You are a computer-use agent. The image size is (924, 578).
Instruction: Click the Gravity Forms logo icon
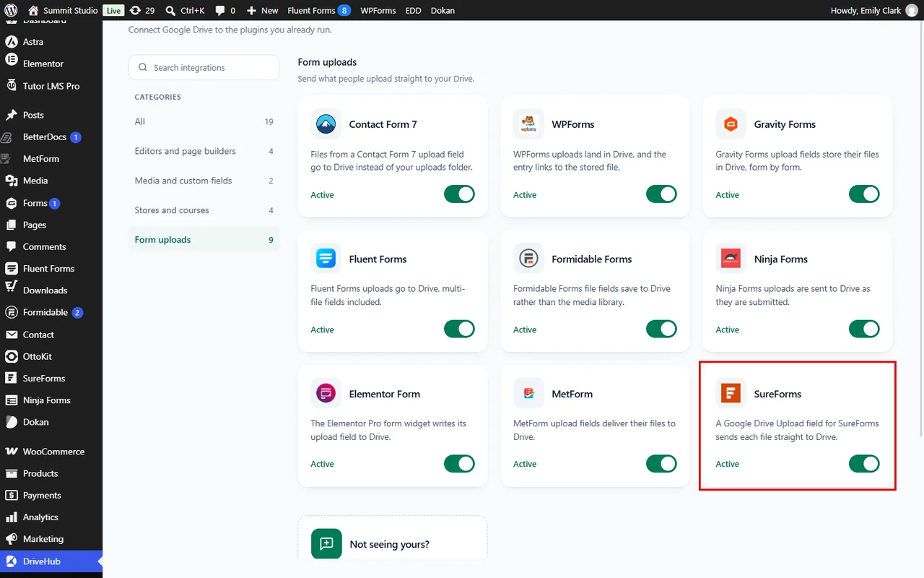coord(731,124)
